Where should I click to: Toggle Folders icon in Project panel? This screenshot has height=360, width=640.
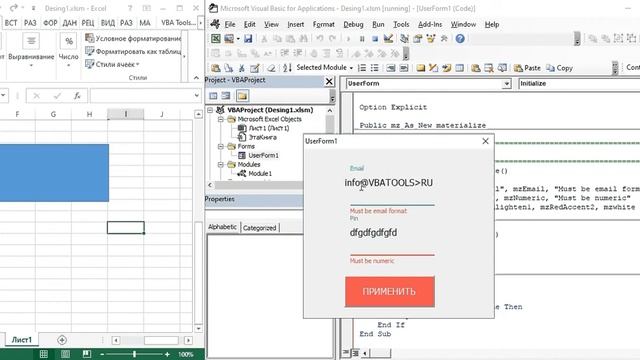coord(242,96)
